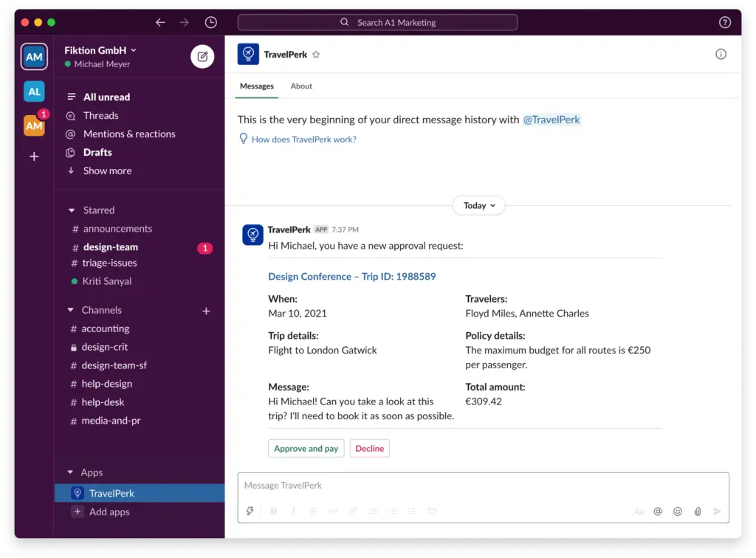Switch to the AM workspace at top
Screen dimensions: 756x558
(x=34, y=56)
